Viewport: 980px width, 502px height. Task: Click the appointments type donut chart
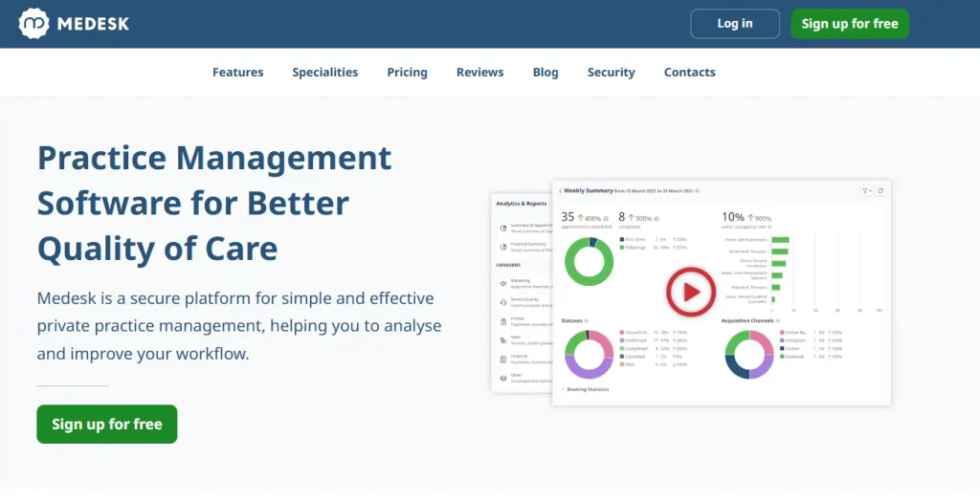[590, 262]
